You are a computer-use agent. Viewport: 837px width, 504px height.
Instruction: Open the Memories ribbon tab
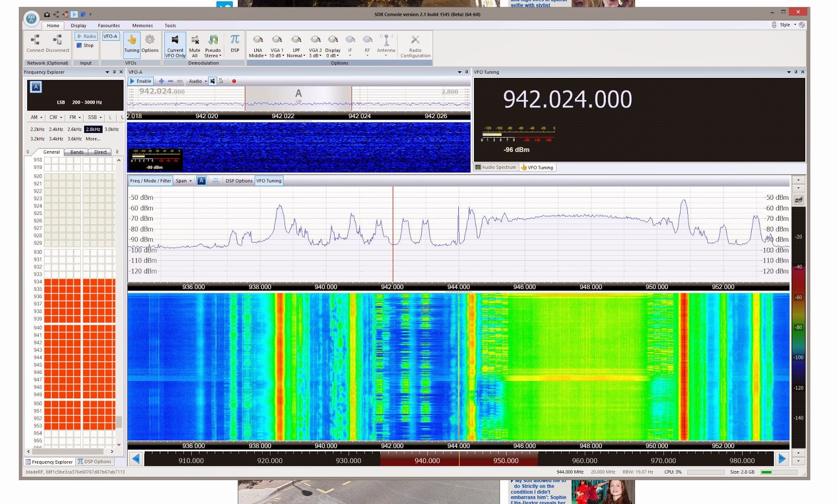pyautogui.click(x=142, y=25)
